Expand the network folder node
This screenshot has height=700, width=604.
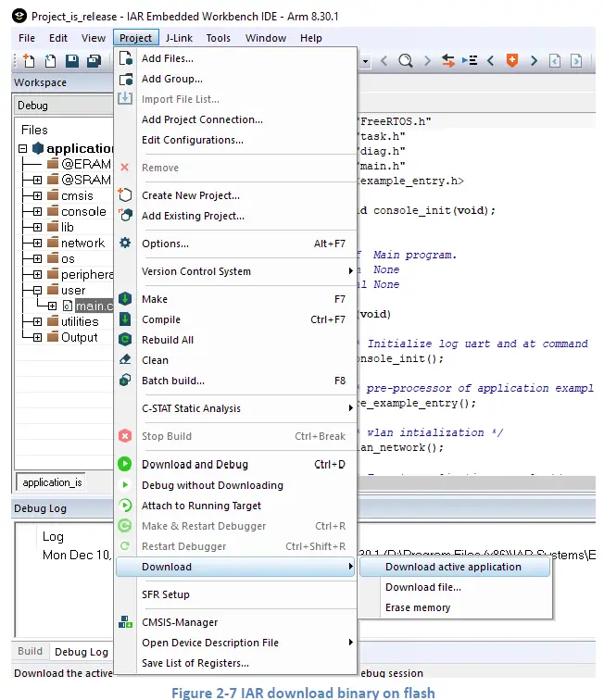click(38, 244)
